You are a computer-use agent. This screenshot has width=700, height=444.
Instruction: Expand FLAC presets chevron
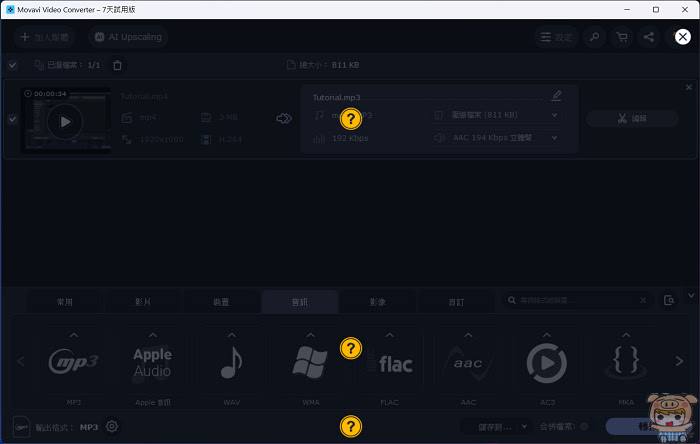(x=389, y=335)
